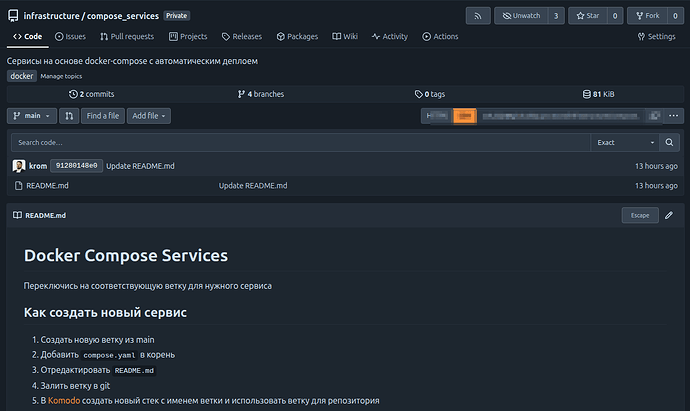Click the compose_services repository name
The width and height of the screenshot is (690, 411).
(123, 16)
